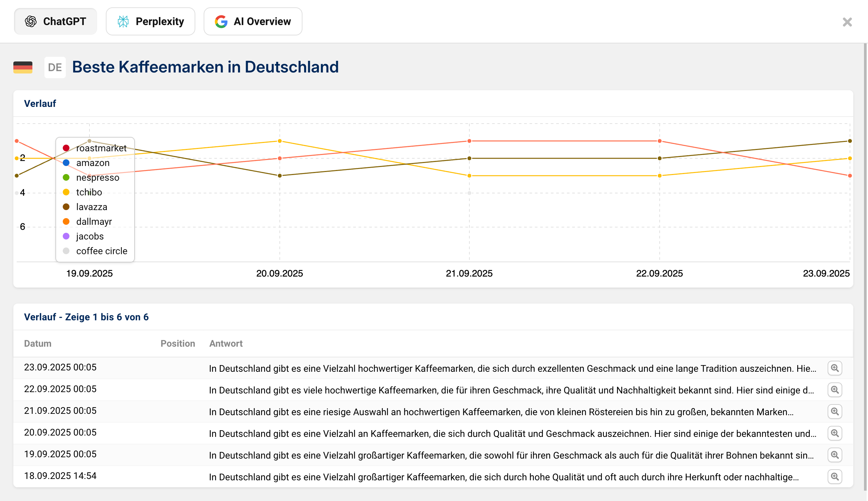The width and height of the screenshot is (868, 501).
Task: Switch to the Perplexity tab
Action: click(x=150, y=21)
